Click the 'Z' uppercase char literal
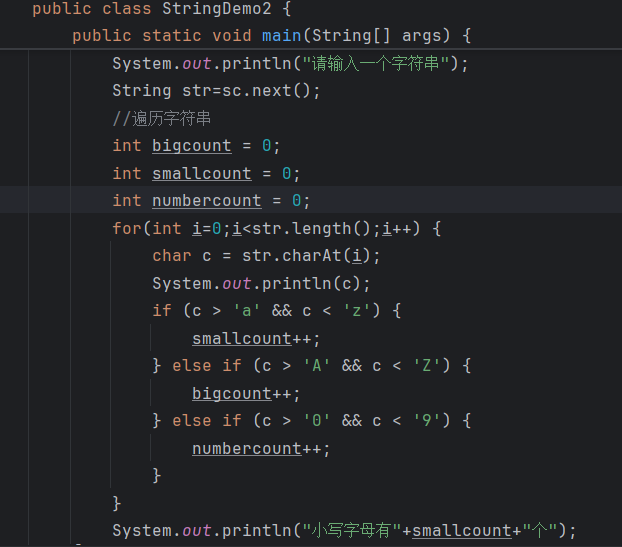This screenshot has height=547, width=622. click(426, 366)
